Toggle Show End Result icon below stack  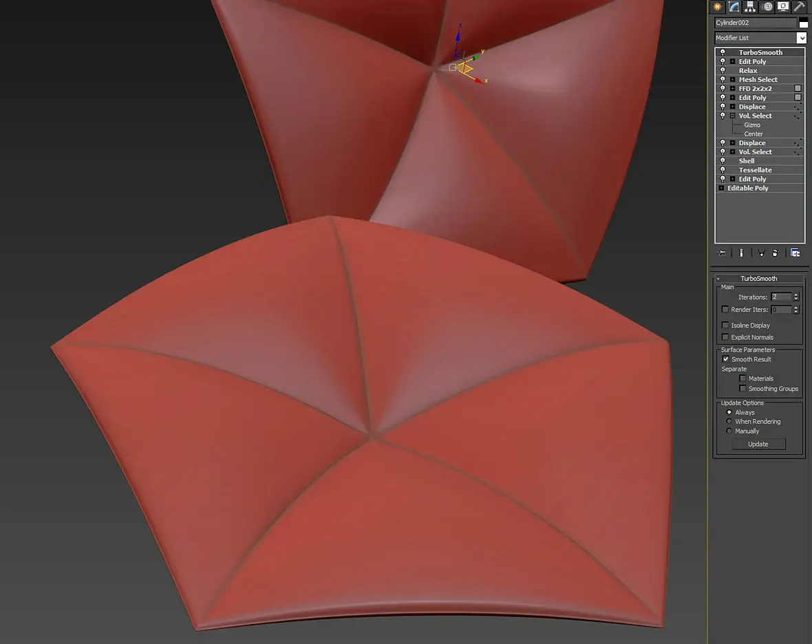[741, 253]
